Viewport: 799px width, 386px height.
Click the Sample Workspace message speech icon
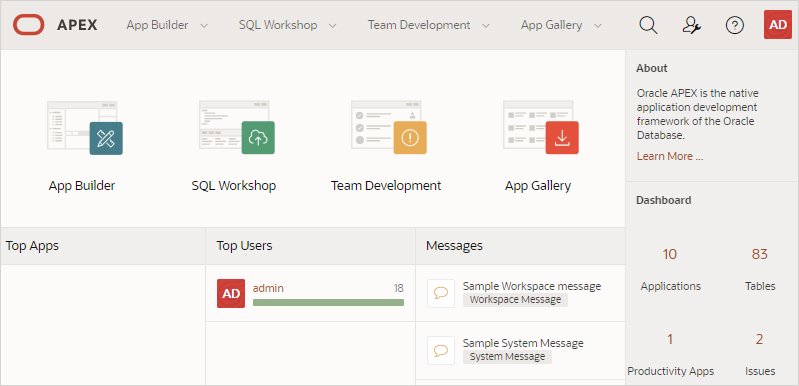click(441, 293)
